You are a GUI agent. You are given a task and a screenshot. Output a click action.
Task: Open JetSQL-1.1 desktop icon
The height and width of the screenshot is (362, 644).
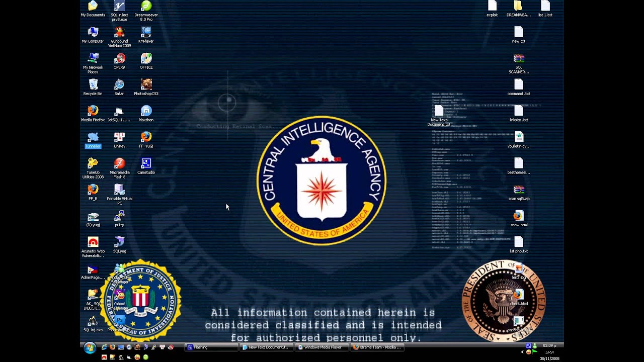point(119,114)
